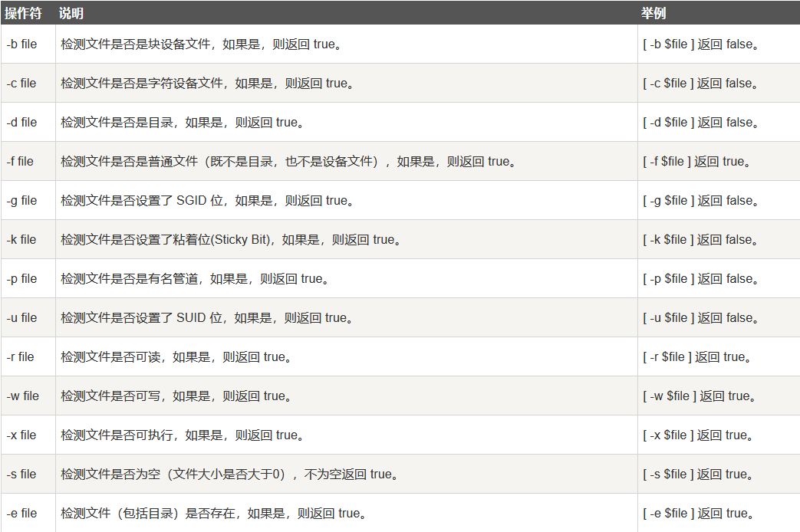The height and width of the screenshot is (532, 800).
Task: Click example [ -s $file ] 返回 true
Action: pos(698,475)
